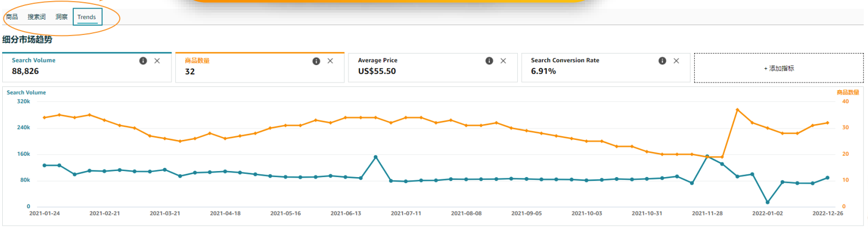Viewport: 868px width, 229px height.
Task: Click the 160k left axis label
Action: (23, 154)
